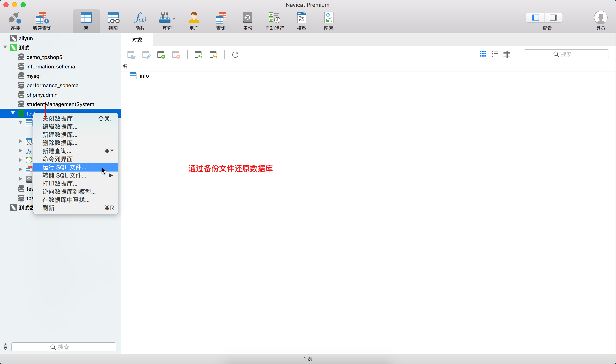Open 其它 tools dropdown arrow
This screenshot has height=364, width=616.
(174, 19)
